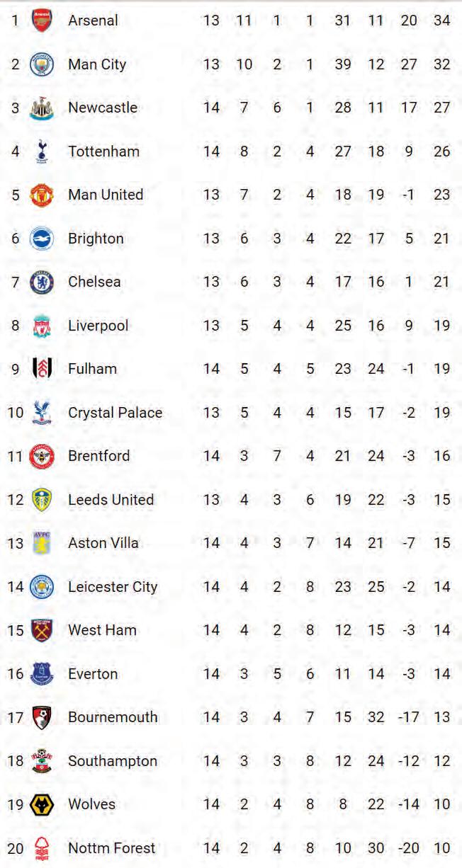This screenshot has width=462, height=868.
Task: Open the Leicester City team link
Action: point(113,587)
